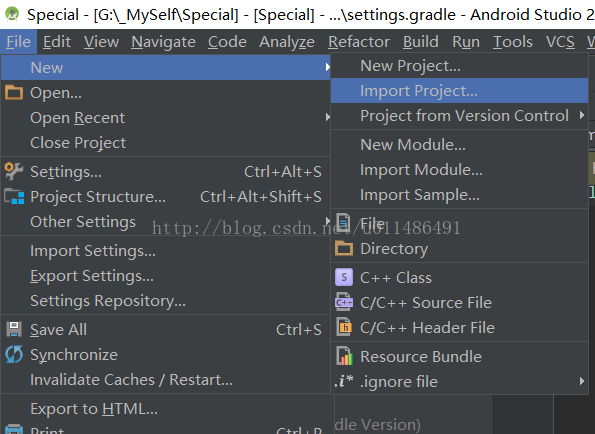Open the Build menu
The height and width of the screenshot is (434, 595).
[420, 42]
